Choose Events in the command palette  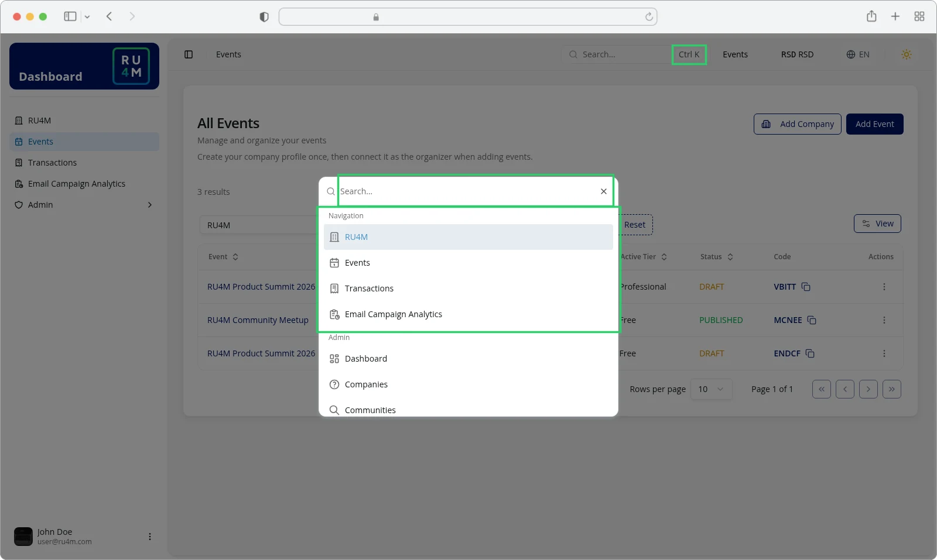click(468, 263)
